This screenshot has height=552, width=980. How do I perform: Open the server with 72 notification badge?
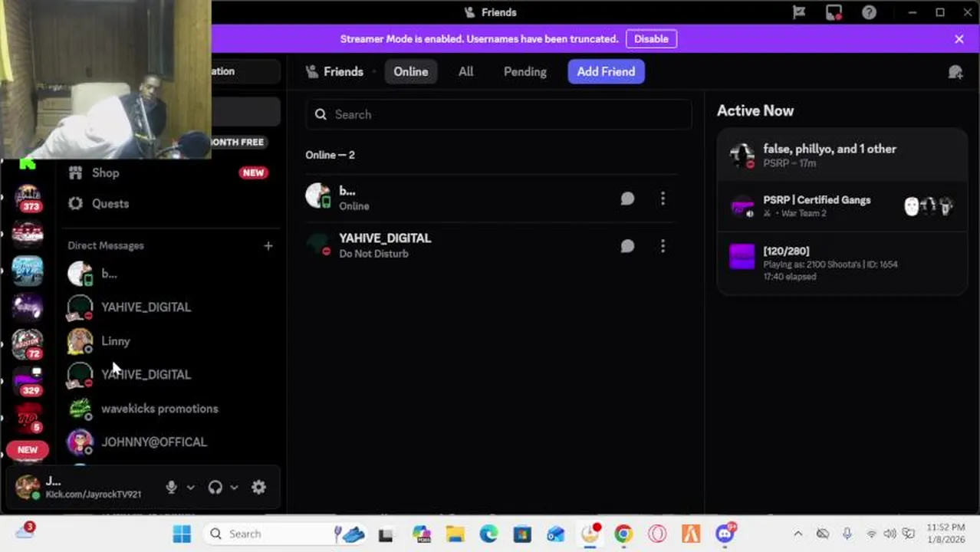pyautogui.click(x=28, y=344)
